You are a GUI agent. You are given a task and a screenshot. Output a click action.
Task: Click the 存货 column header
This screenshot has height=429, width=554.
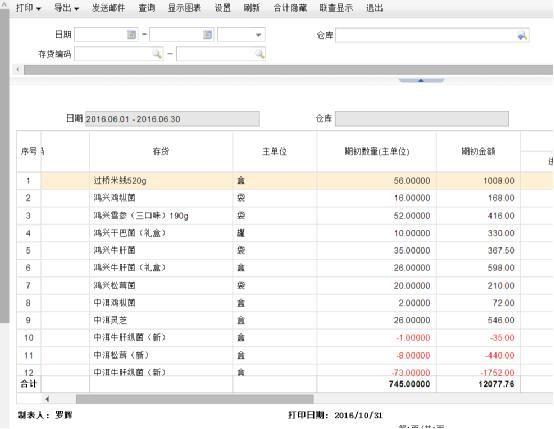(161, 152)
